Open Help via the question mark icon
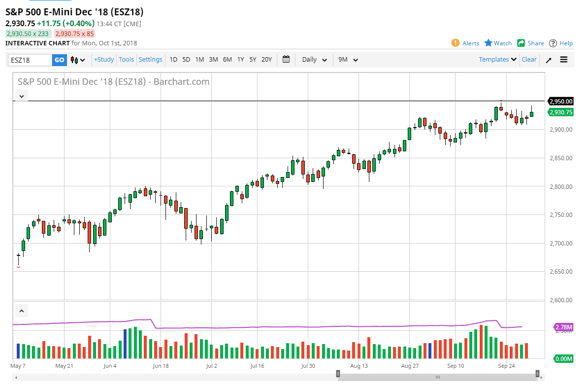 point(553,43)
